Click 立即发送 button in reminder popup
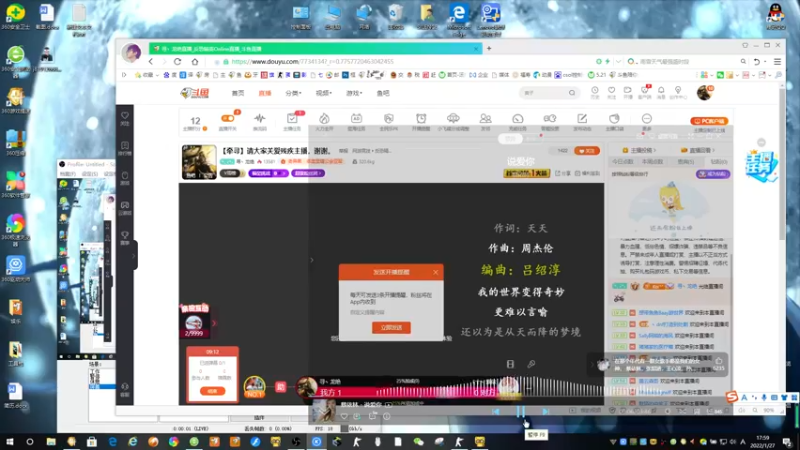This screenshot has width=800, height=450. coord(391,328)
